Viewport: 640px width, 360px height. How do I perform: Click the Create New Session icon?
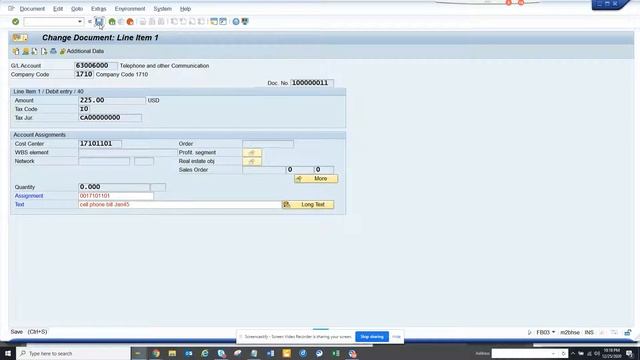(214, 22)
